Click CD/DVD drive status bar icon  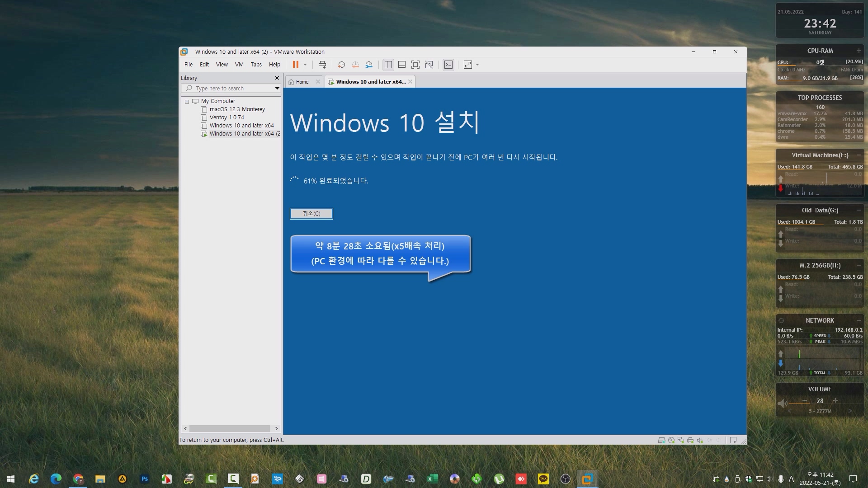tap(671, 440)
